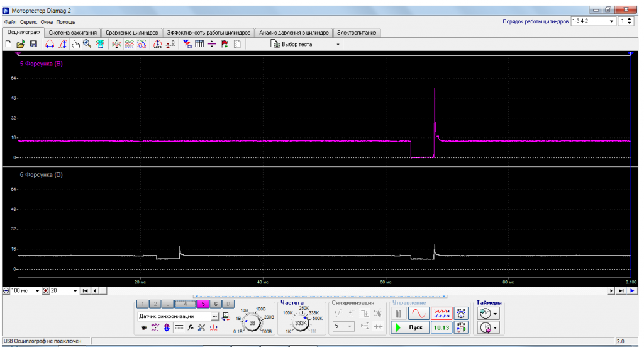This screenshot has width=644, height=347.
Task: Open the Сервис menu
Action: [x=29, y=22]
